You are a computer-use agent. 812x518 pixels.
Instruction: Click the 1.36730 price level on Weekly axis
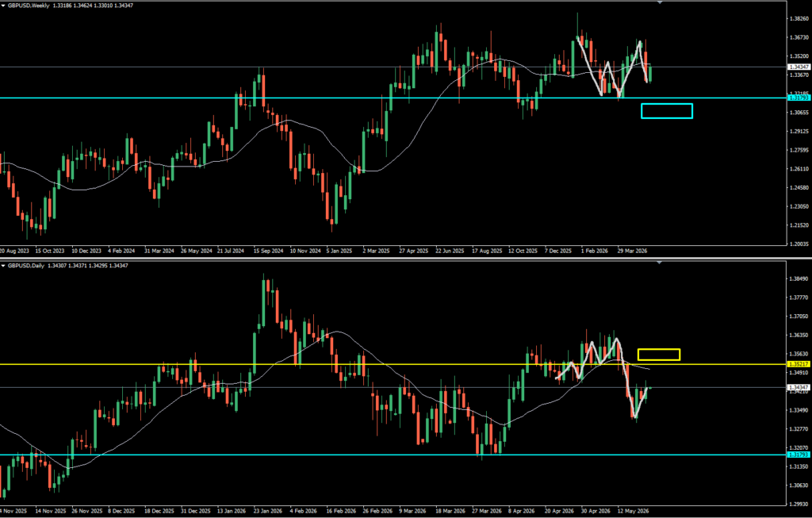click(x=799, y=37)
